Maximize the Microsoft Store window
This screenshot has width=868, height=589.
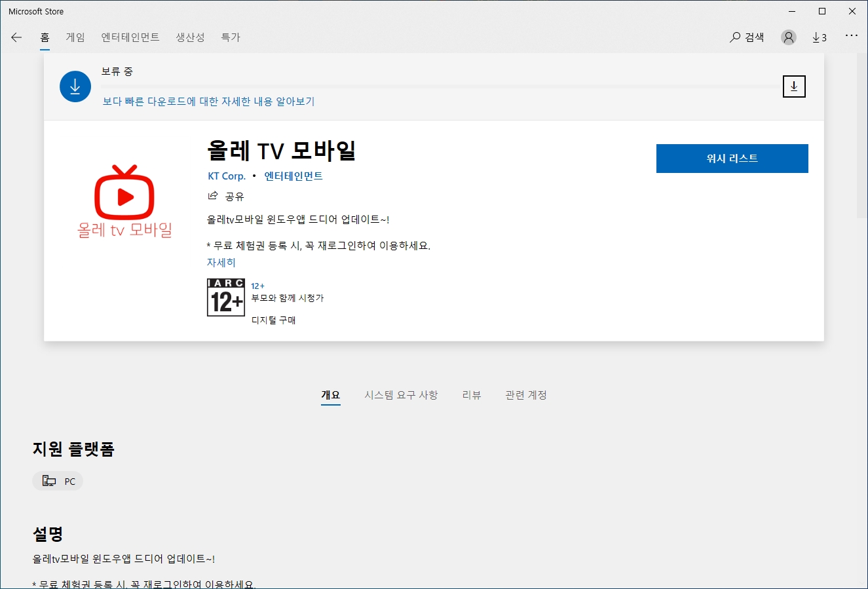pos(822,11)
